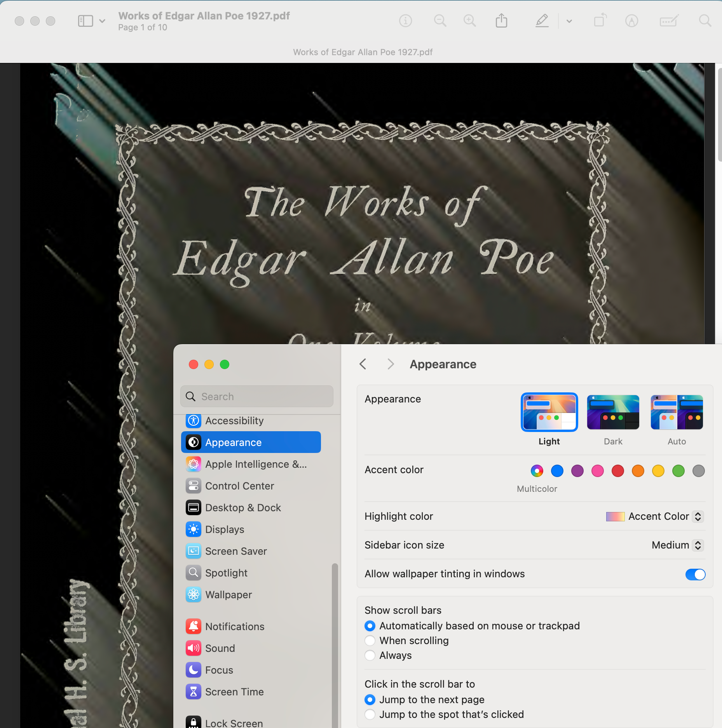Image resolution: width=722 pixels, height=728 pixels.
Task: Select When scrolling scroll bar option
Action: (370, 640)
